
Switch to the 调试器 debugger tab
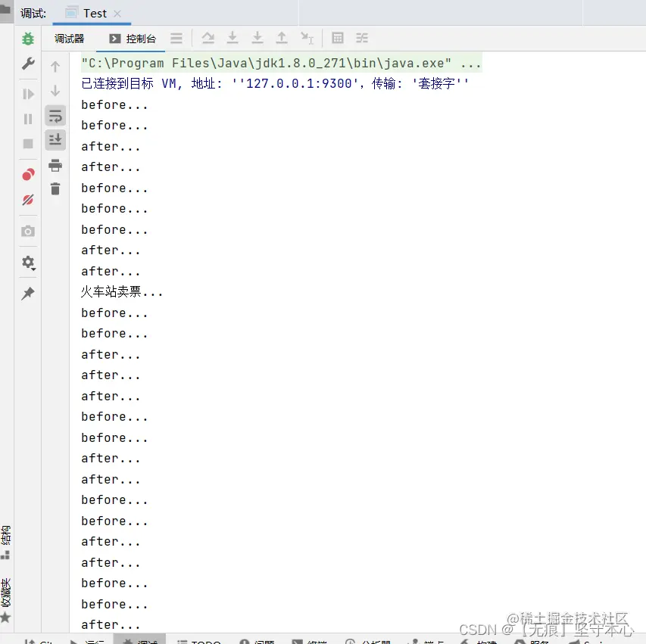click(69, 39)
